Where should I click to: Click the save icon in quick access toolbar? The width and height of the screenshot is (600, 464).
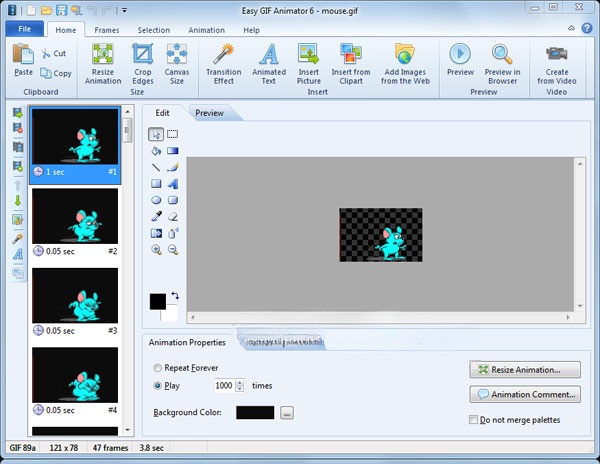(61, 10)
